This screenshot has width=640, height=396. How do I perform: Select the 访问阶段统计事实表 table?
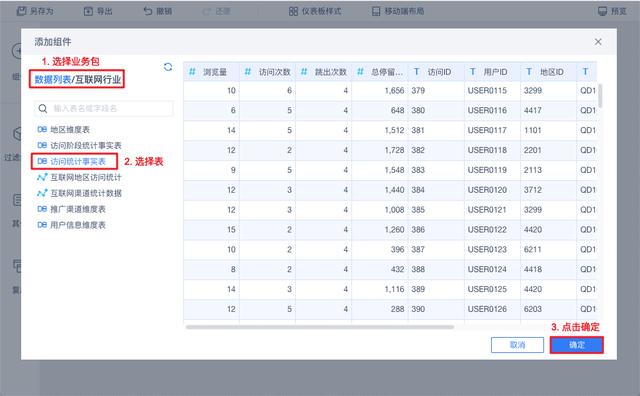(86, 145)
